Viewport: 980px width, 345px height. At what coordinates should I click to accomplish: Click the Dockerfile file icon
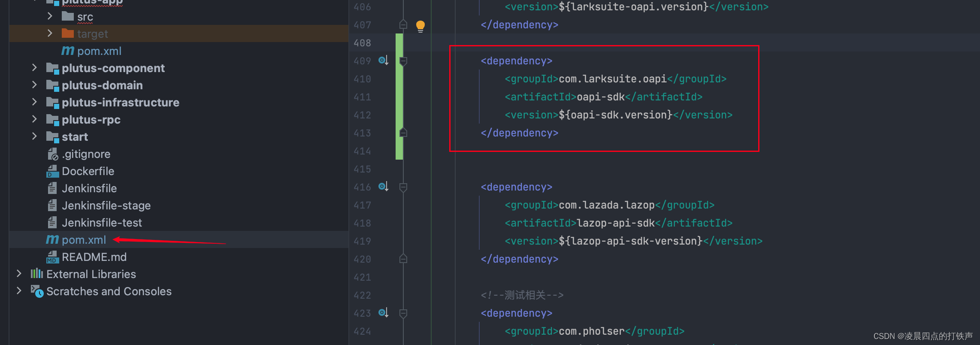click(x=52, y=171)
